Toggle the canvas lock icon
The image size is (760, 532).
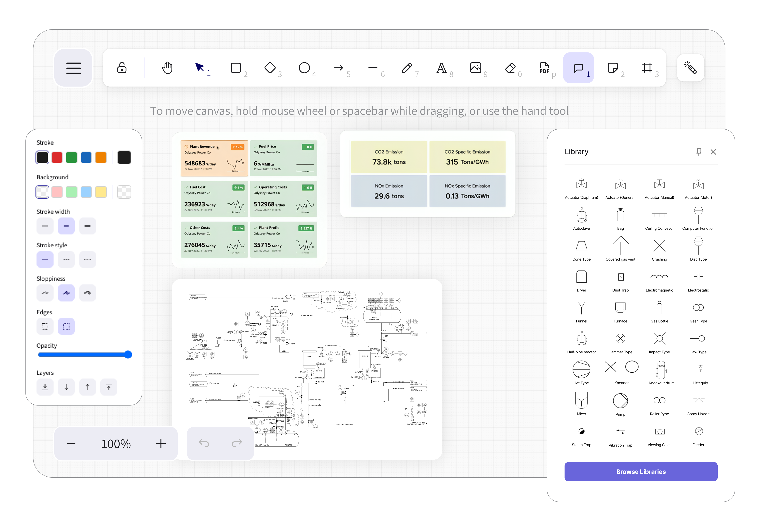(122, 68)
